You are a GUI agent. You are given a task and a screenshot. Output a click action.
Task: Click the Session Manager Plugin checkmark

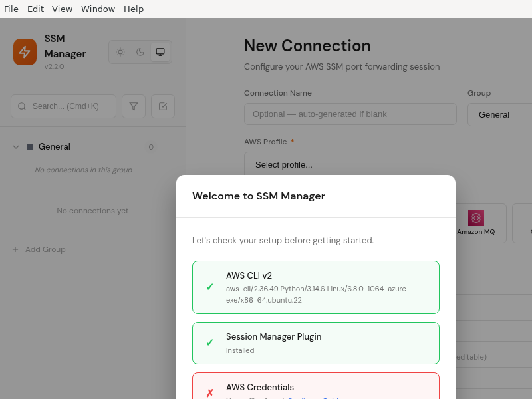click(x=209, y=342)
